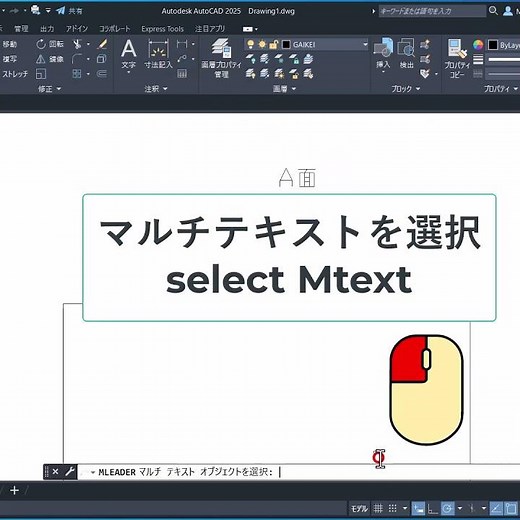
Task: Open the object color wheel
Action: point(478,44)
